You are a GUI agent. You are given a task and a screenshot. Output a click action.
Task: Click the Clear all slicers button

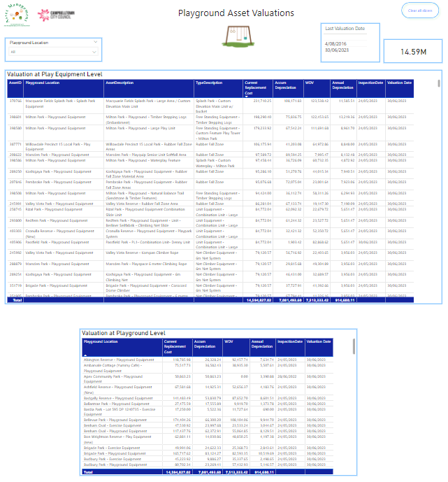pyautogui.click(x=420, y=10)
